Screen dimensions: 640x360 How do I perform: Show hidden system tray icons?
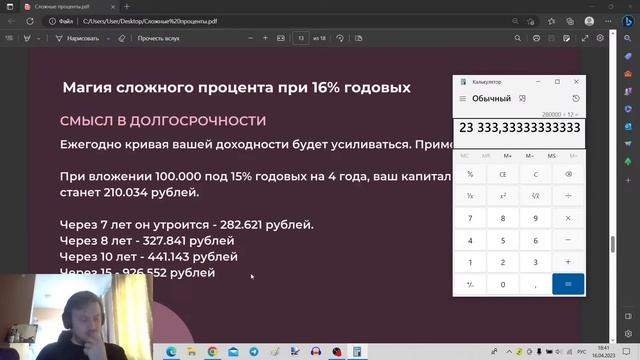[509, 351]
